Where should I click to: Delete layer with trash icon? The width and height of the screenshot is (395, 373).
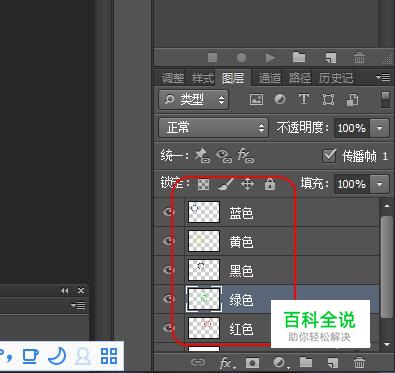[x=359, y=362]
